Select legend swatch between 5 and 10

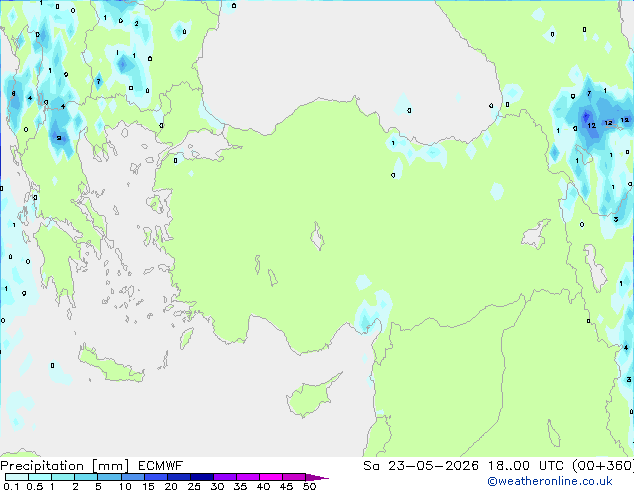[109, 477]
